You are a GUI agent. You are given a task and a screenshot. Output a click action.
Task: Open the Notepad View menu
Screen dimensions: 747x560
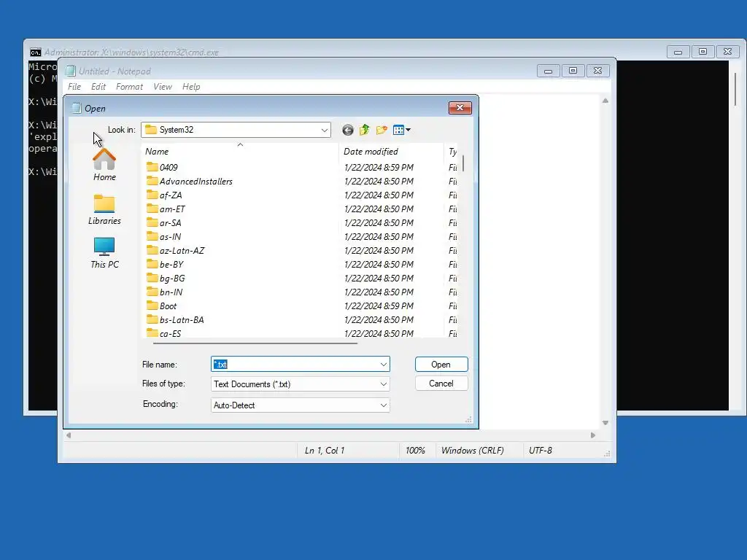(163, 87)
